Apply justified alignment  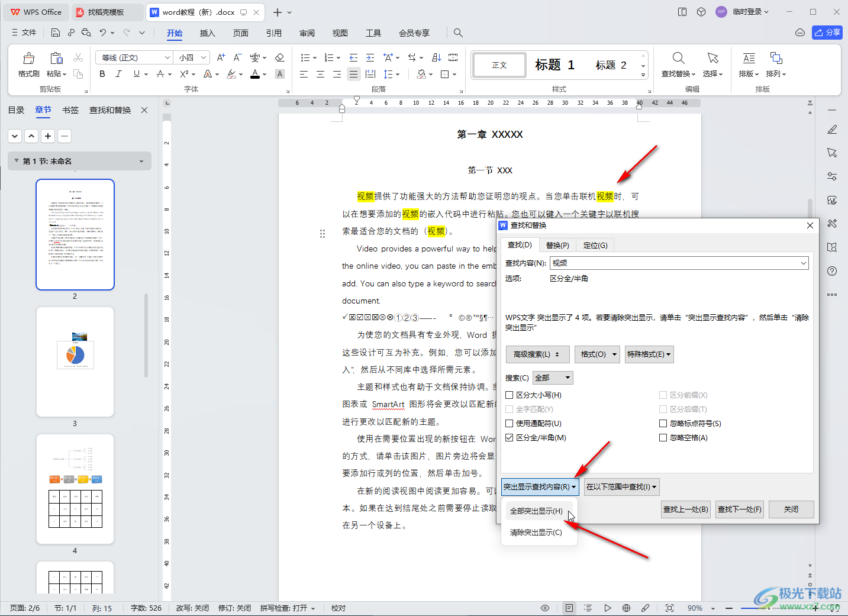point(353,74)
